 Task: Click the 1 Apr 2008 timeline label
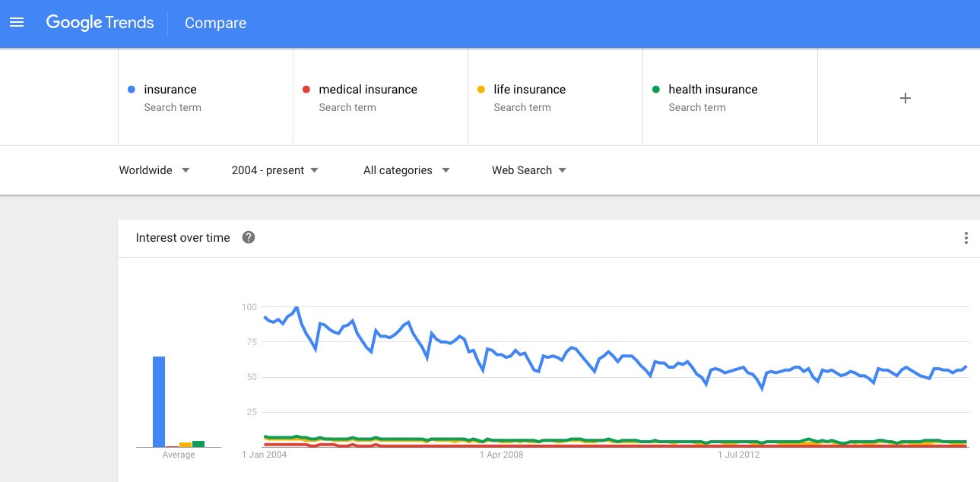point(501,455)
